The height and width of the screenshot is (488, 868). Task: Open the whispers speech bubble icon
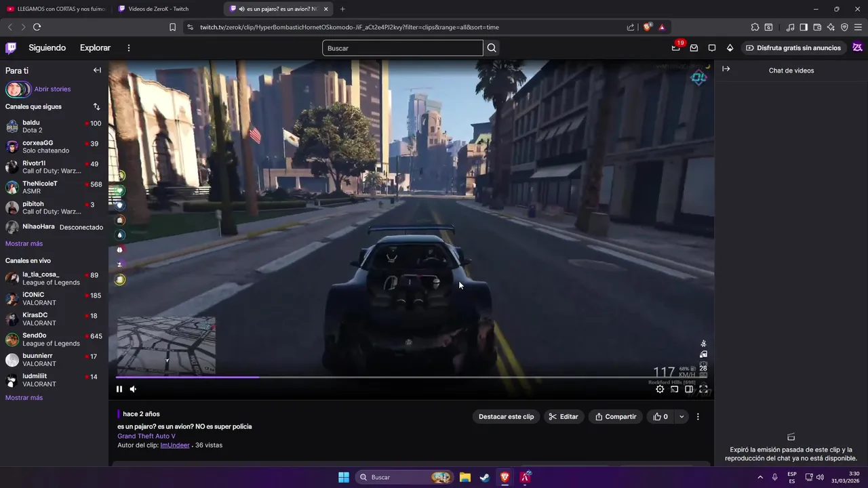pos(712,47)
